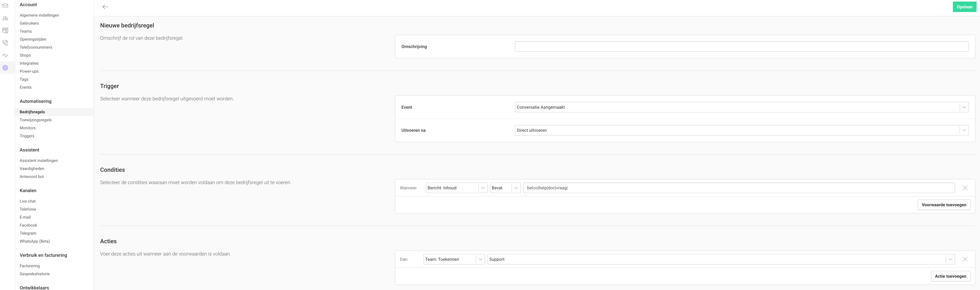Image resolution: width=980 pixels, height=290 pixels.
Task: Open Gesprekshistorie page
Action: (35, 274)
